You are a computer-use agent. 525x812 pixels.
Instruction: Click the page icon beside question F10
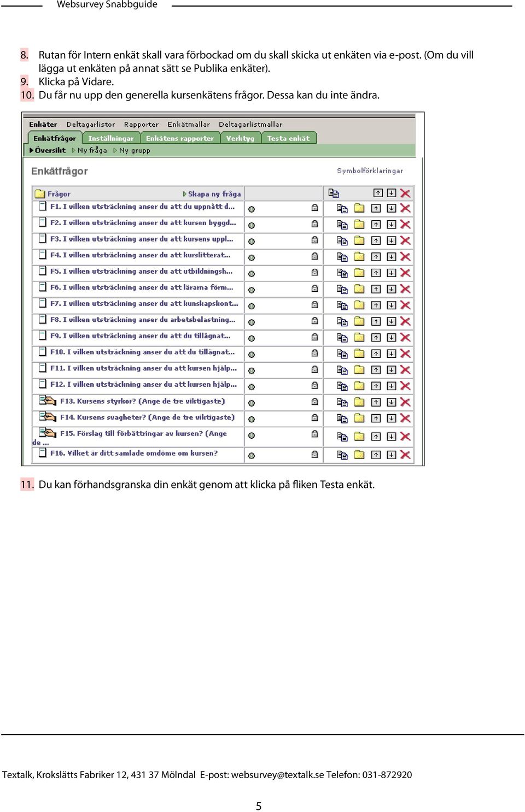[42, 352]
